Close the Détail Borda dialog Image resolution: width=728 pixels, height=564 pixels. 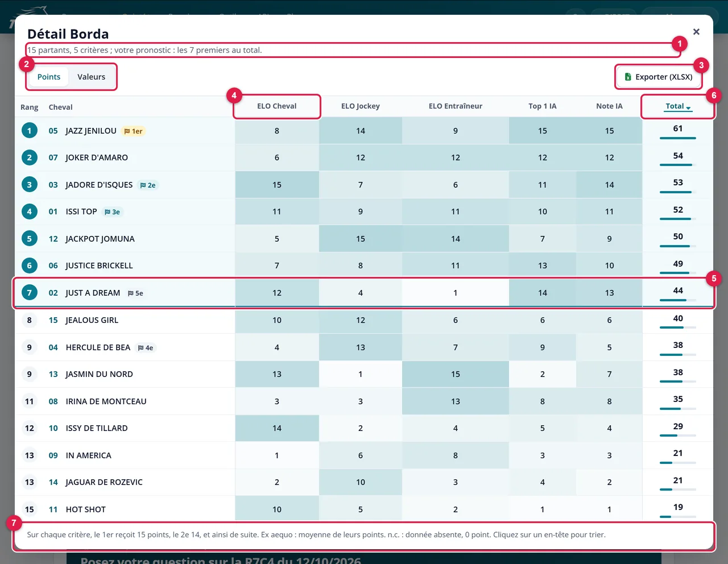696,32
